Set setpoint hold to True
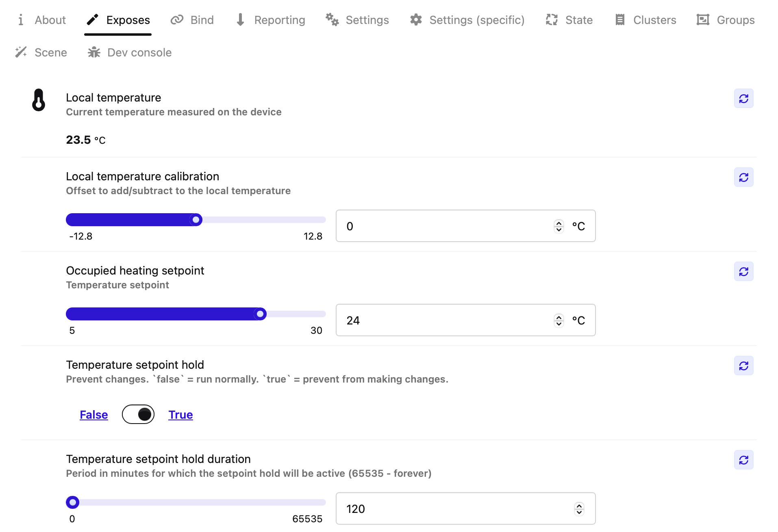Screen dimensions: 778x532 point(180,415)
